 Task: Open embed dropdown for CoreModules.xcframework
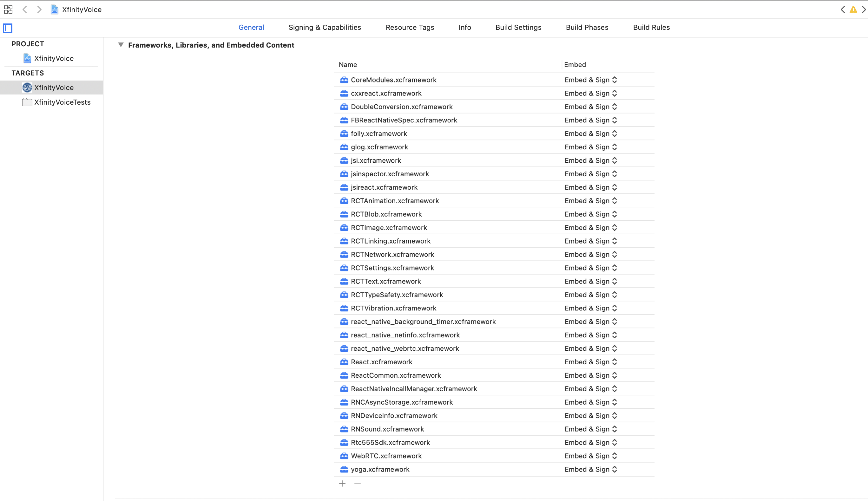pos(591,80)
